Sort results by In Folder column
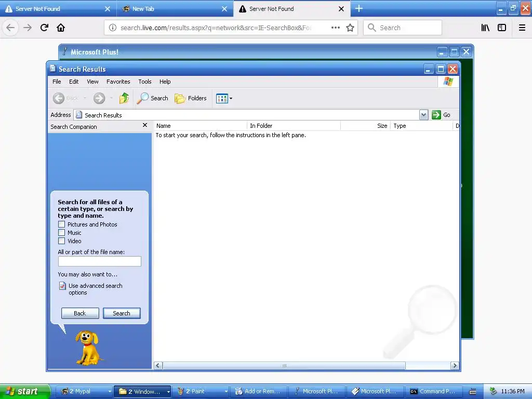The image size is (532, 399). pos(294,126)
